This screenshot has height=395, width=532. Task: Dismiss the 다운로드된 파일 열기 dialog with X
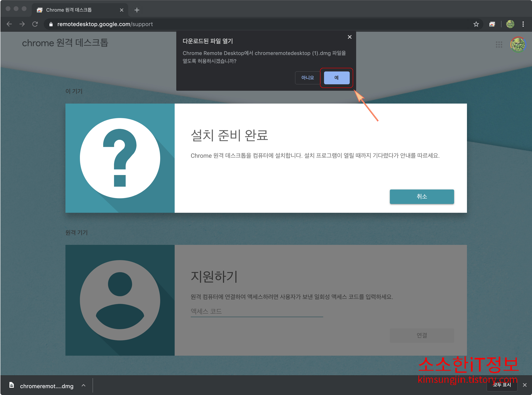(x=349, y=37)
